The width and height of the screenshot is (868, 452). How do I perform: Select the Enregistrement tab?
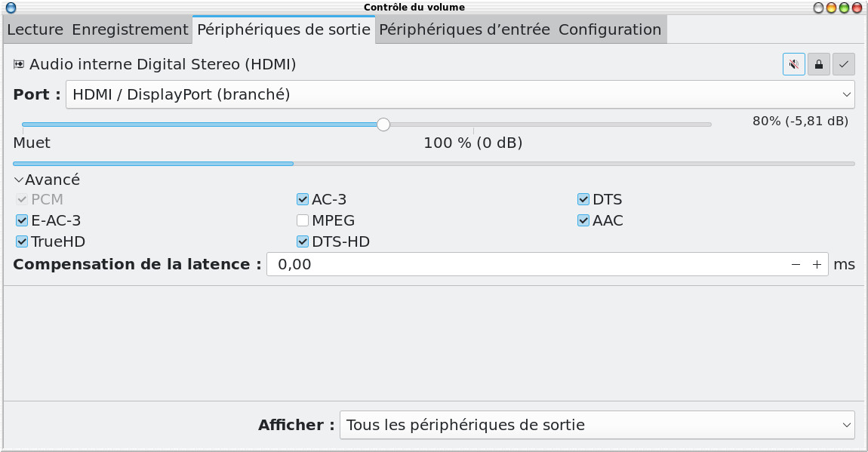(130, 30)
